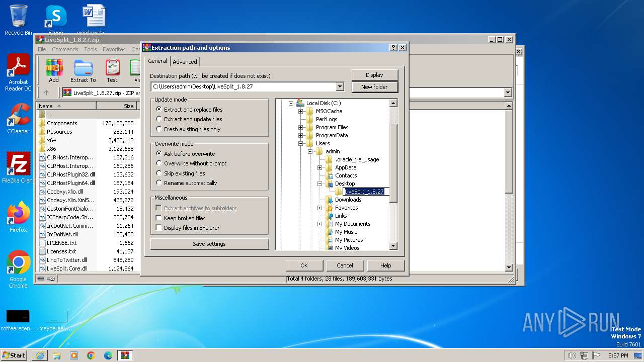Collapse the Users tree node
The width and height of the screenshot is (644, 362).
click(300, 143)
